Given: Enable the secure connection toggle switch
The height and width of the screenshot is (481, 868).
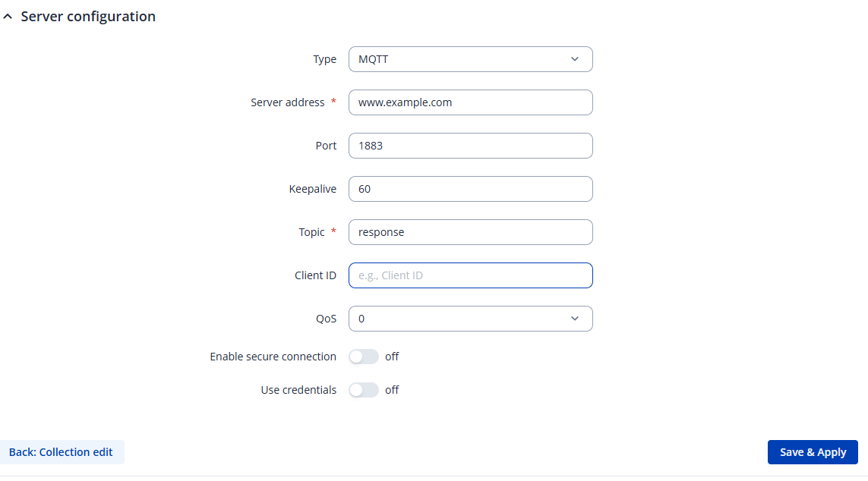Looking at the screenshot, I should click(363, 357).
